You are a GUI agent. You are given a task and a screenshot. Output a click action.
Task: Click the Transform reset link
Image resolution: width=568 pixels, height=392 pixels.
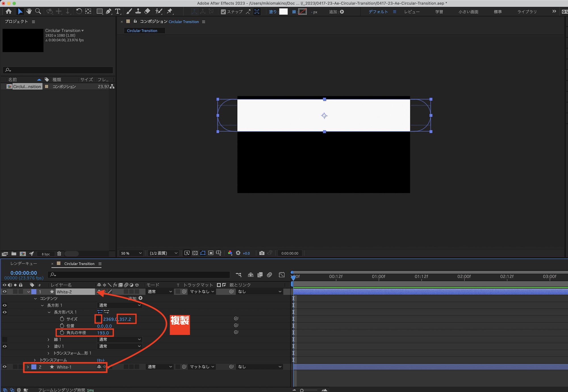(x=101, y=360)
